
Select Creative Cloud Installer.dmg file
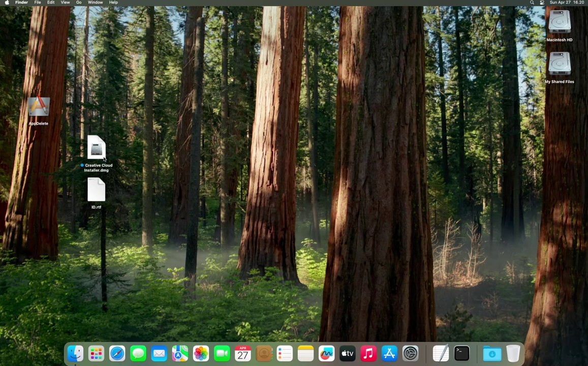click(97, 154)
